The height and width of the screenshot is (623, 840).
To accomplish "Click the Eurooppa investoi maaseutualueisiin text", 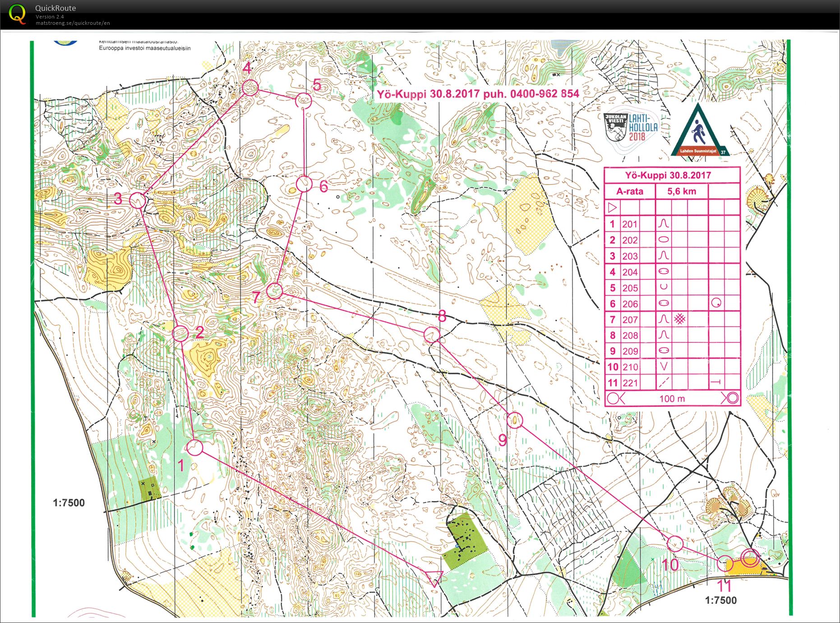I will point(145,48).
